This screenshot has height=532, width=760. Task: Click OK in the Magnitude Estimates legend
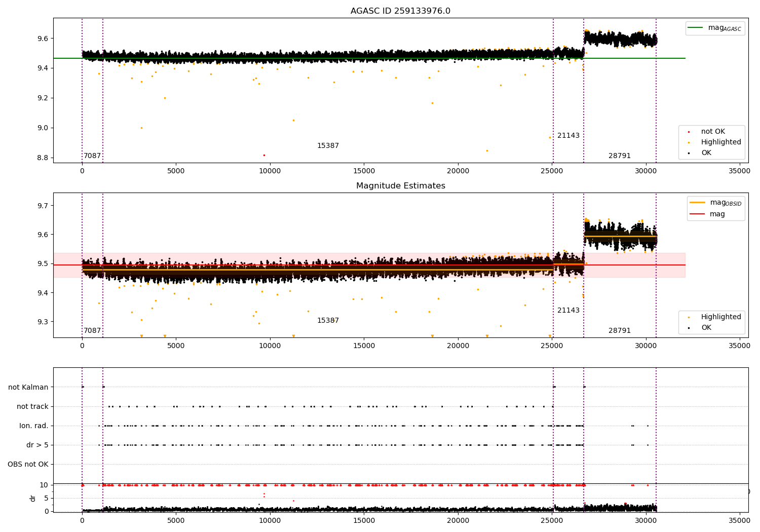click(x=706, y=328)
